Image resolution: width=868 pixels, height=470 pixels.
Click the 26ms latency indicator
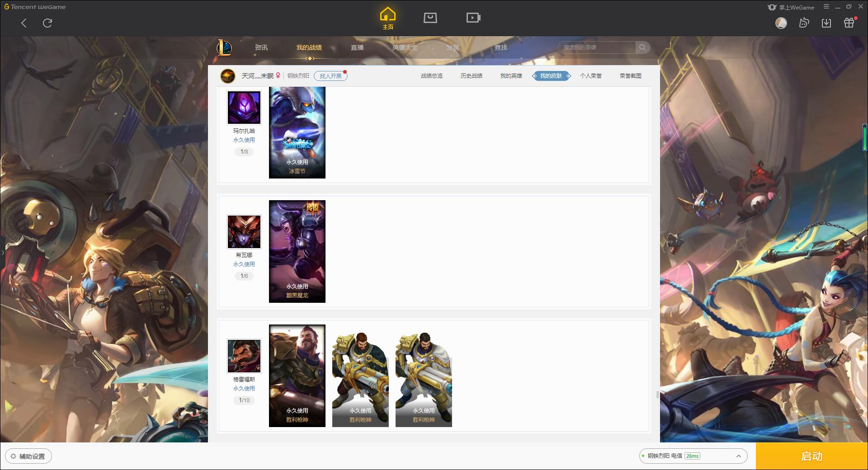[x=692, y=456]
